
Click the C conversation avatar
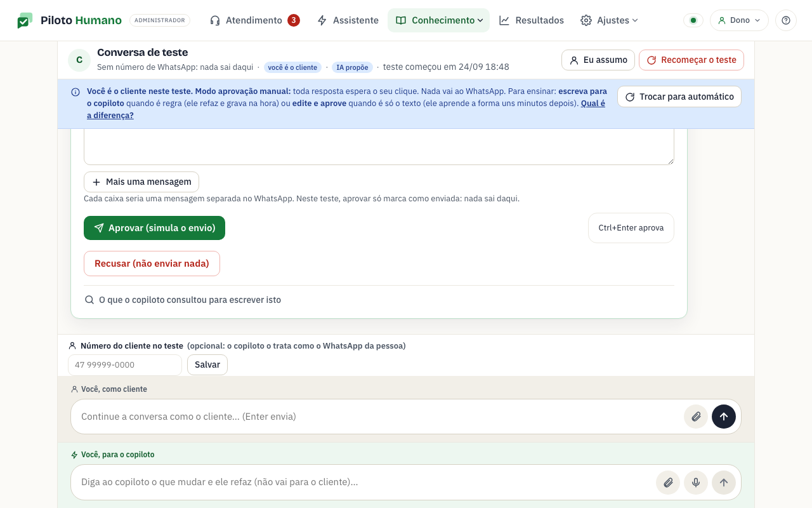[x=79, y=60]
